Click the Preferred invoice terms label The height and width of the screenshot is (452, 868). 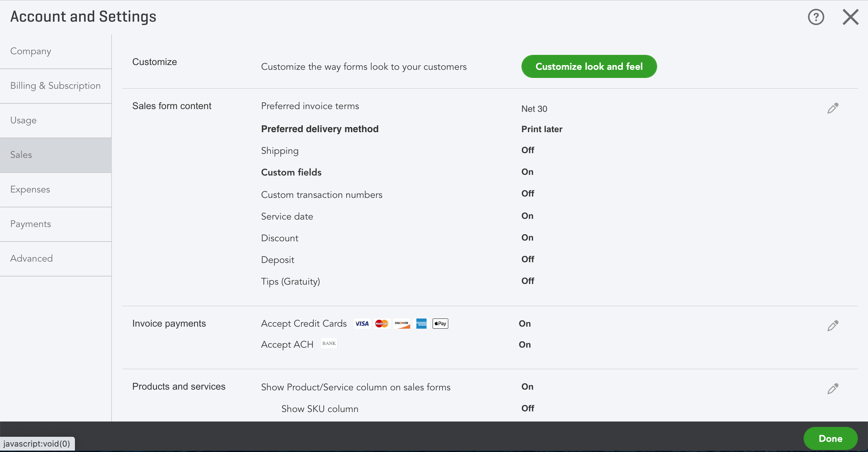pos(310,106)
